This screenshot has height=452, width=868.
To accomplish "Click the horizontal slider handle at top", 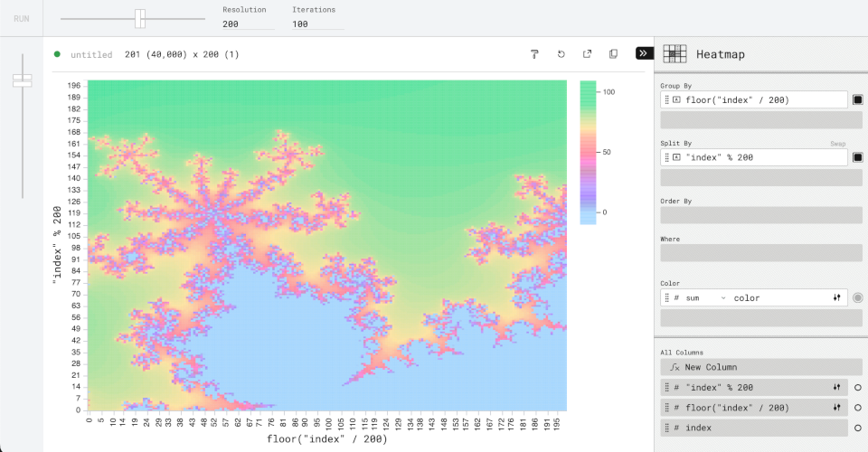I will 139,18.
